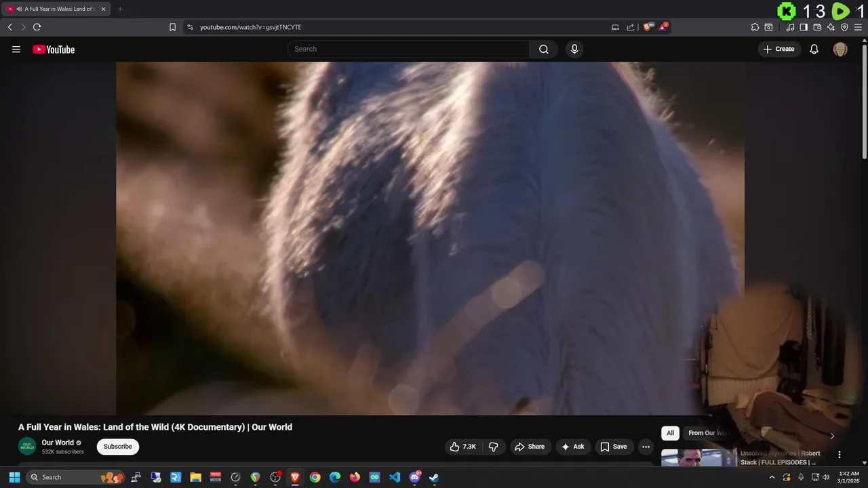868x488 pixels.
Task: Open the Unsolved Mysteries video thumbnail
Action: (699, 459)
